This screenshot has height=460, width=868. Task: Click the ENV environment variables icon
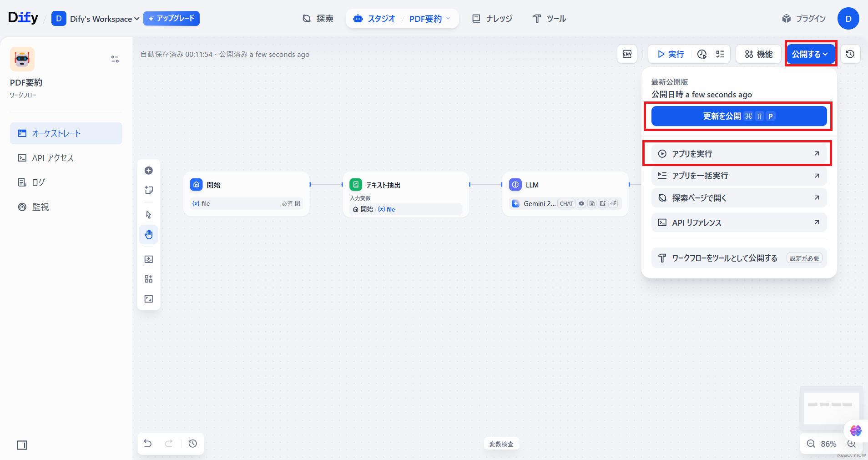tap(627, 54)
